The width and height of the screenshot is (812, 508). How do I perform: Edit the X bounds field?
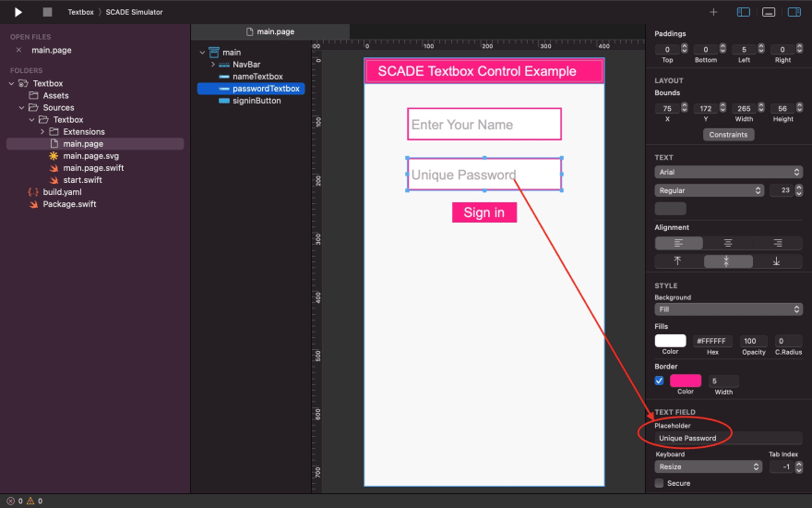[x=667, y=108]
